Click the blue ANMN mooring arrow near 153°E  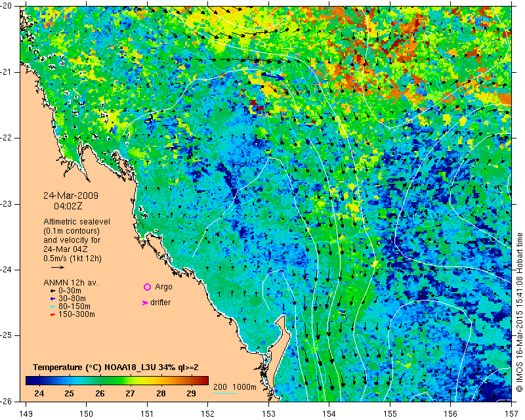click(273, 76)
